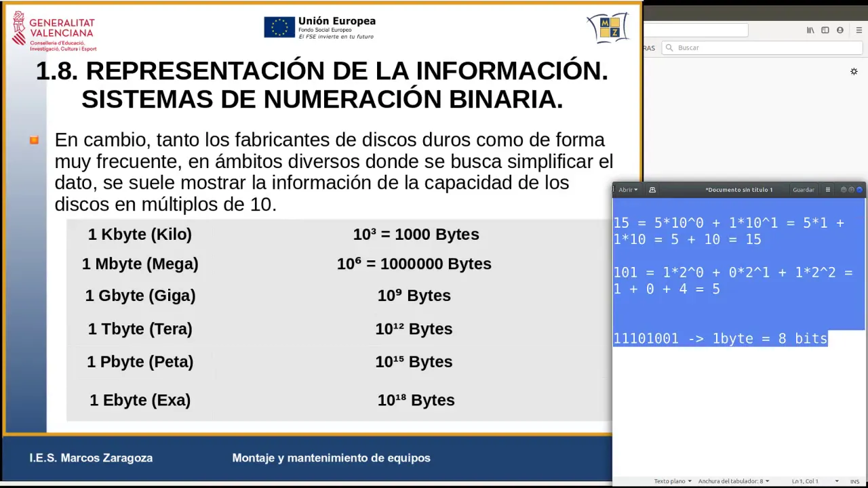Click the '10¹⁸ Bytes' cell
The width and height of the screenshot is (868, 488).
[x=416, y=400]
